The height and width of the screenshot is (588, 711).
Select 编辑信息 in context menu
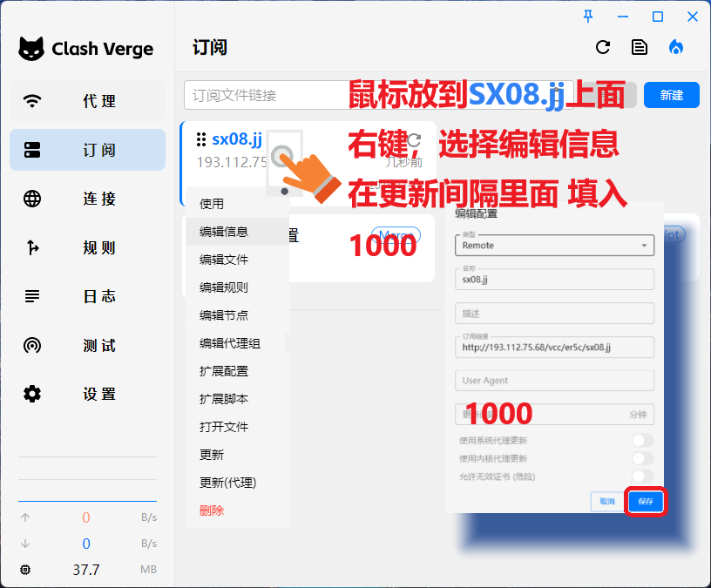click(224, 232)
